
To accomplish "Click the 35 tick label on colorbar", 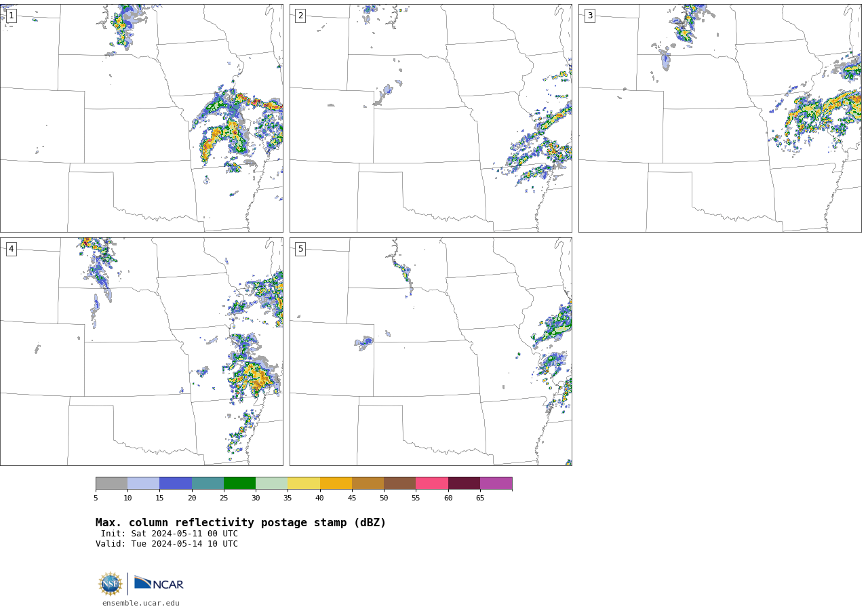I will click(288, 498).
